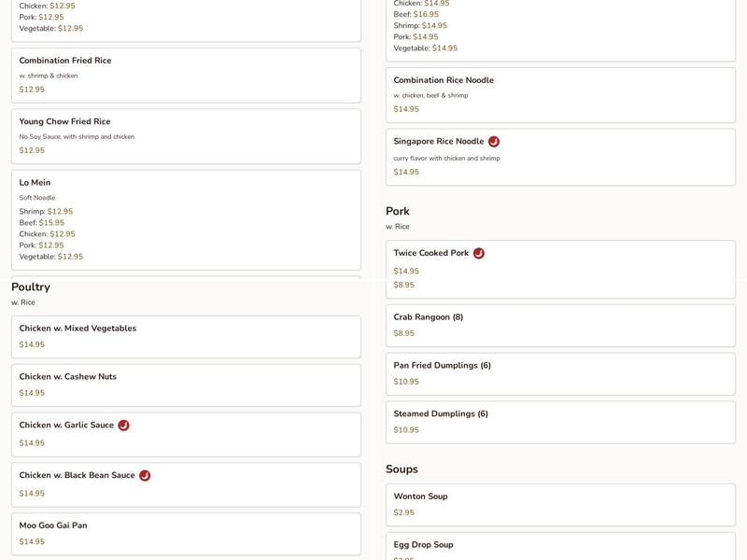The height and width of the screenshot is (560, 747).
Task: Choose Chicken w. Mixed Vegetables
Action: click(186, 336)
